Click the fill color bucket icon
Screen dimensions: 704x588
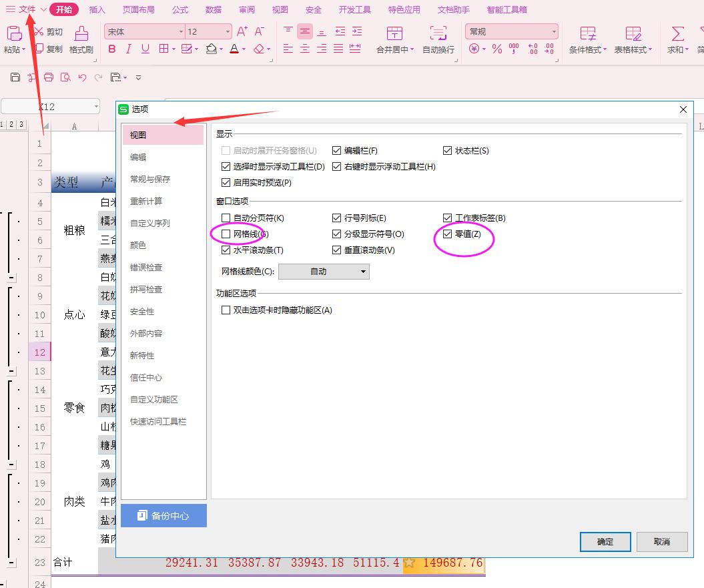coord(212,49)
